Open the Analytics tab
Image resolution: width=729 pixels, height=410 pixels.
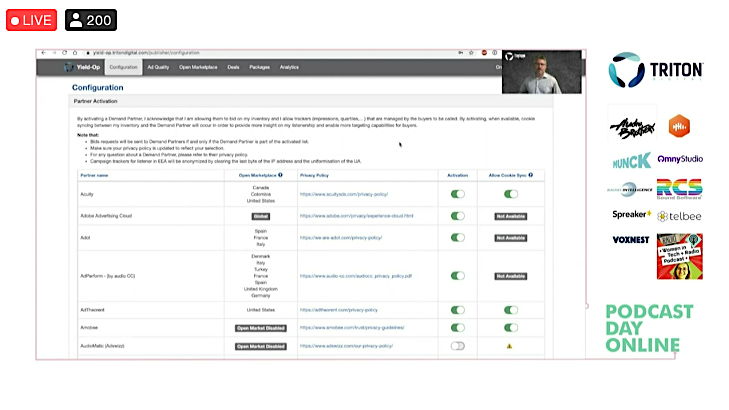pyautogui.click(x=289, y=67)
